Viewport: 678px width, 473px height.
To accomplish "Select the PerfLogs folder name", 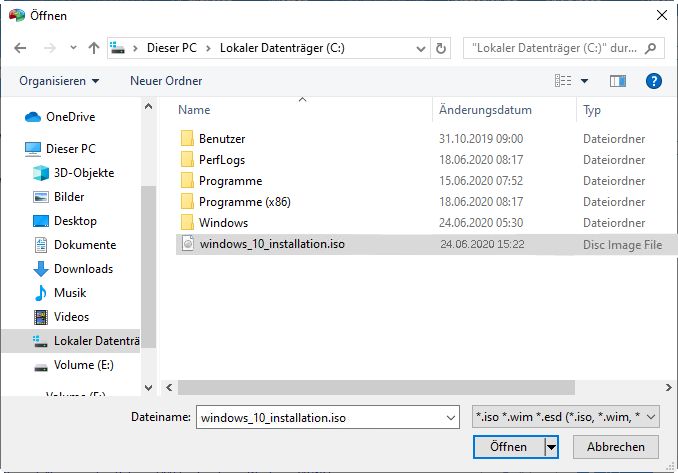I will 222,160.
